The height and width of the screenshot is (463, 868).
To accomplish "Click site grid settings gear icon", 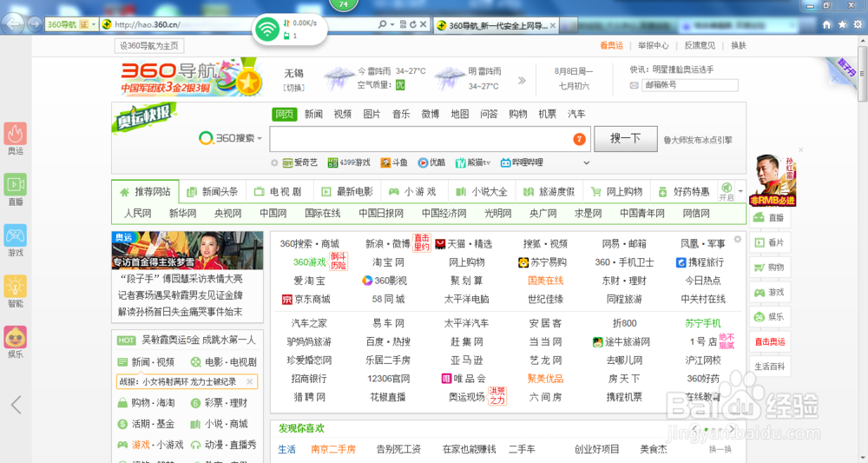I will (x=737, y=239).
